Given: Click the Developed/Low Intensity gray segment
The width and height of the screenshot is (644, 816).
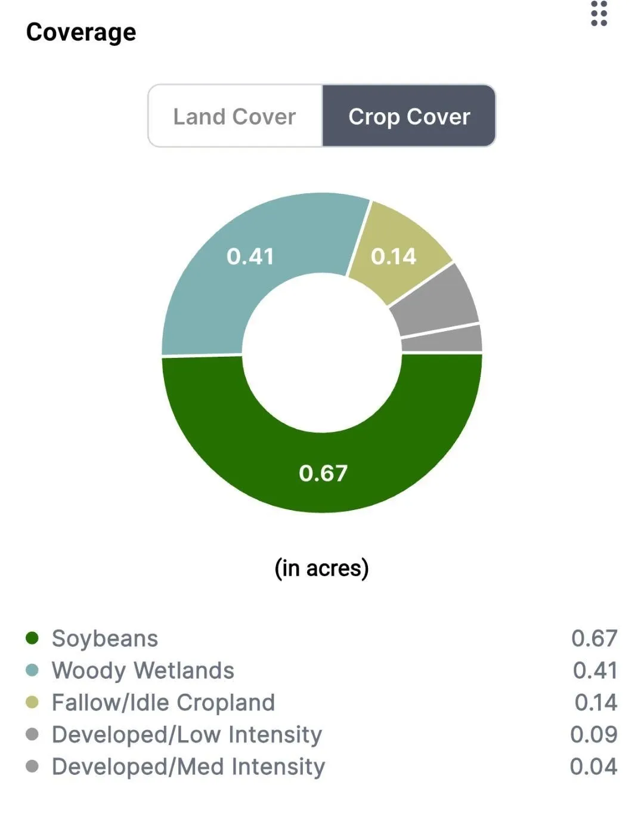Looking at the screenshot, I should 436,301.
